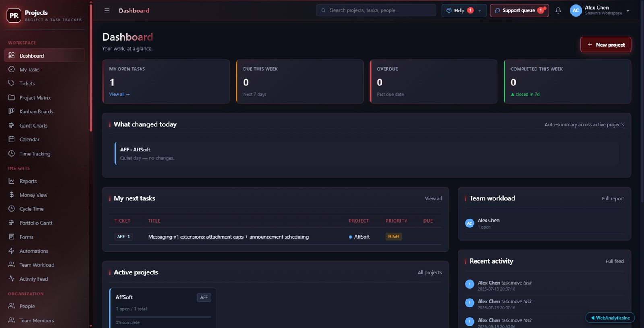Sort by the PRIORITY column header
Viewport: 644px width, 328px height.
[396, 221]
